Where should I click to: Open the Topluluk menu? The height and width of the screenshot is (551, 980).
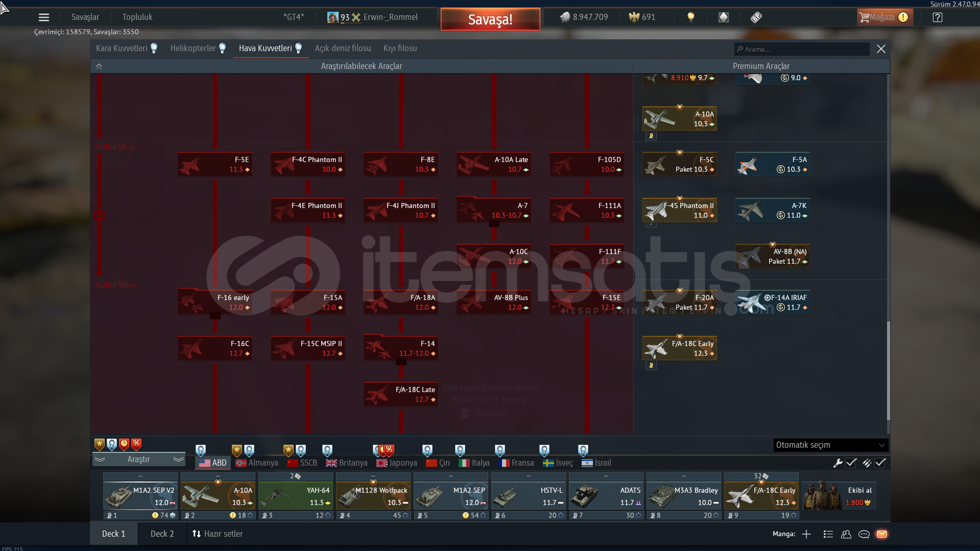click(x=137, y=17)
